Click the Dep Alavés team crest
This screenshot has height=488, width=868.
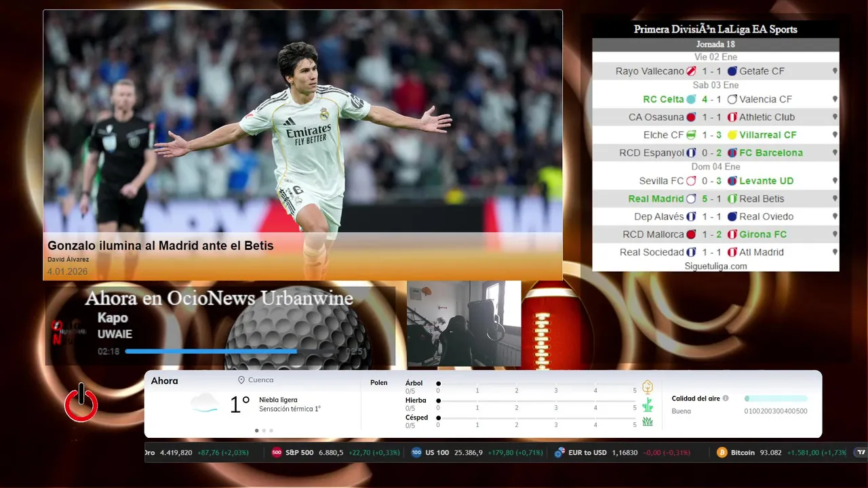(x=691, y=216)
